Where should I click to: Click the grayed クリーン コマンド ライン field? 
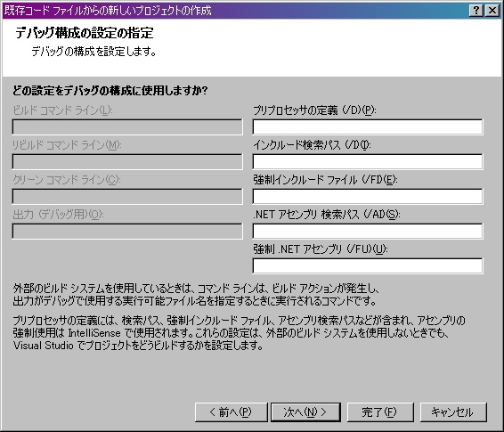(x=127, y=196)
